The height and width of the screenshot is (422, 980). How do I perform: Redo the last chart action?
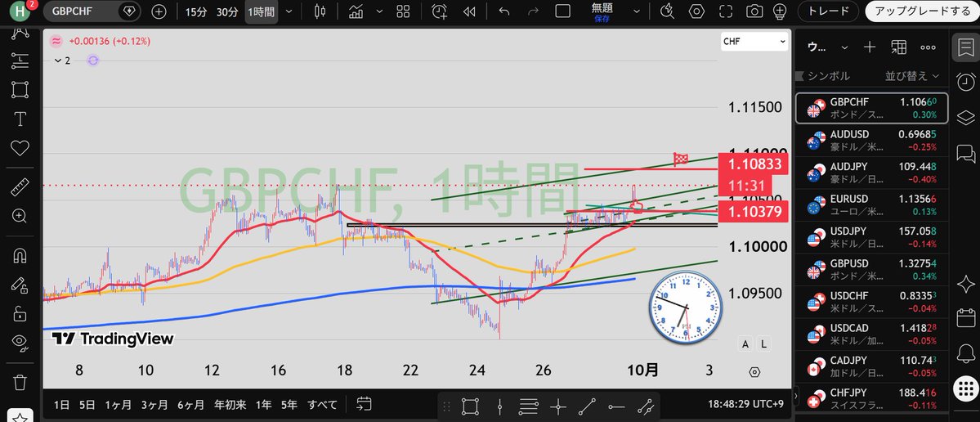533,11
